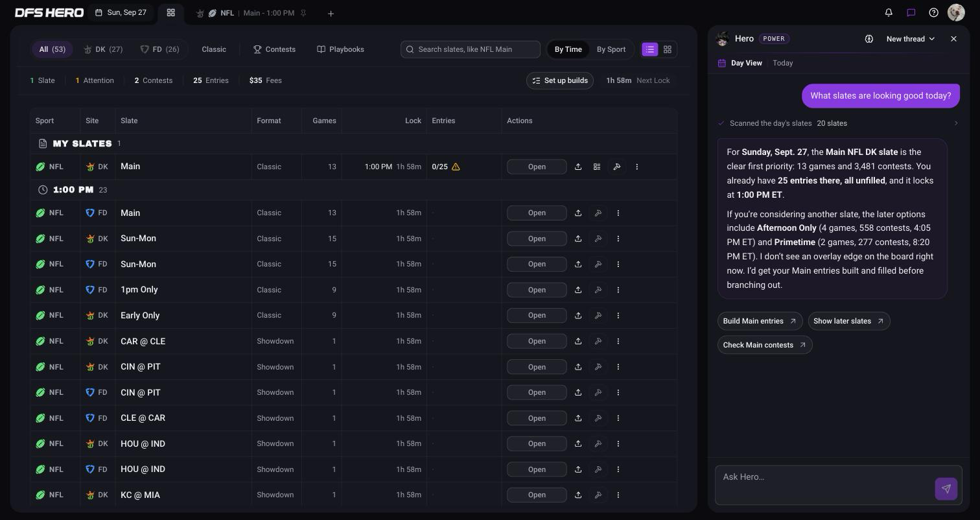
Task: Send the message to Hero
Action: [x=946, y=489]
